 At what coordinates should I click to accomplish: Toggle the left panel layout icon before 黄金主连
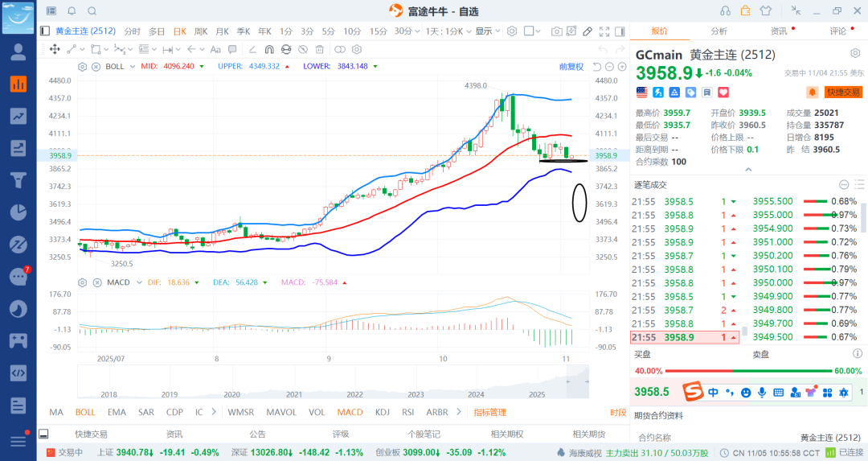click(x=45, y=31)
